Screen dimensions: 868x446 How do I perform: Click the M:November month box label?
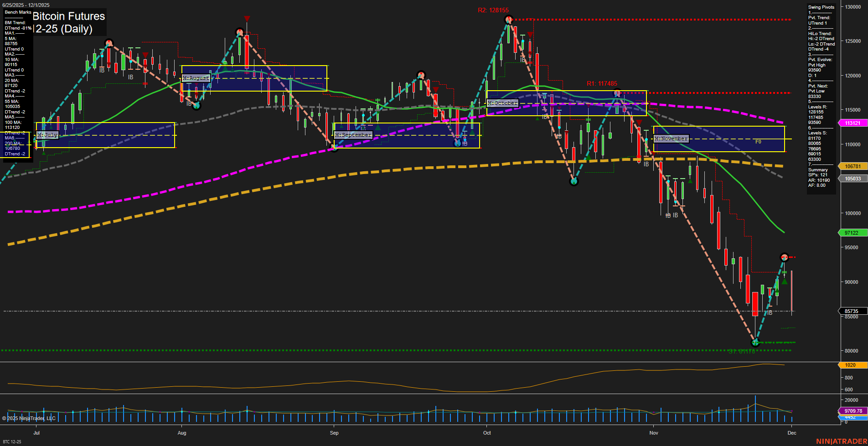pos(671,138)
